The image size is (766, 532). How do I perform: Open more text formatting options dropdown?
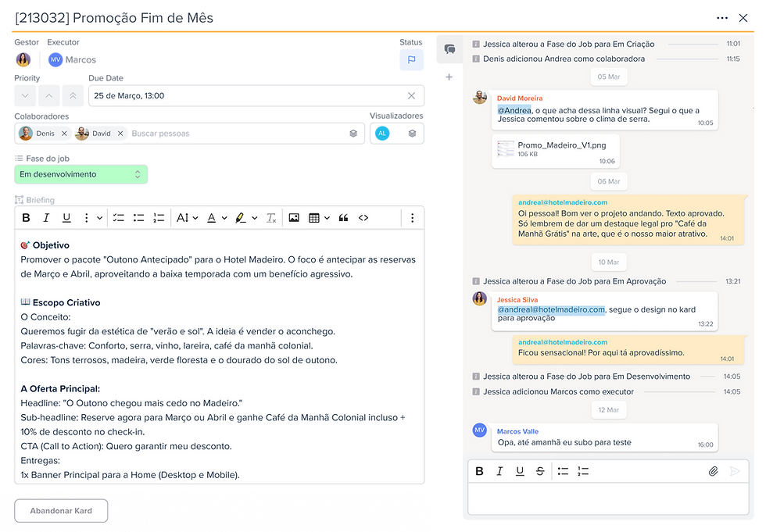coord(91,218)
